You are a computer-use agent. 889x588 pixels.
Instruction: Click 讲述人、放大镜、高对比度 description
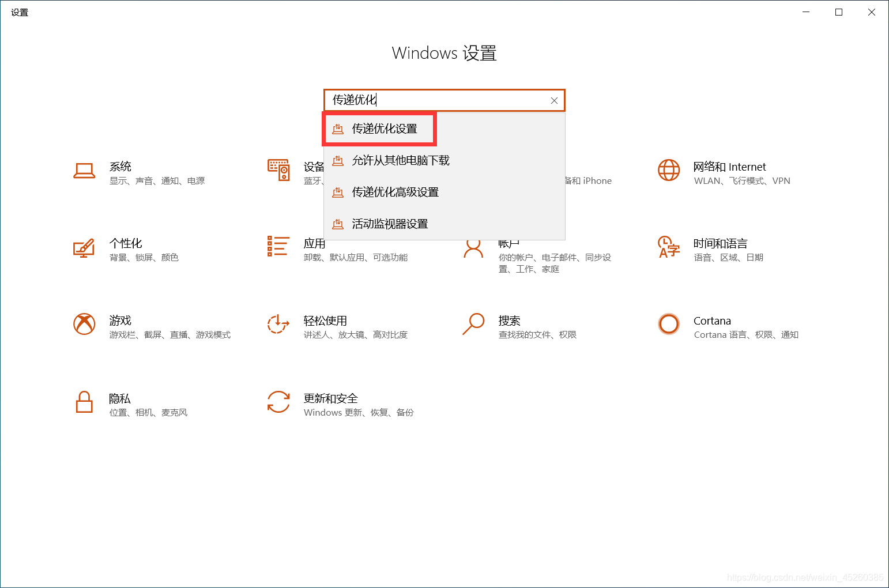click(x=356, y=335)
